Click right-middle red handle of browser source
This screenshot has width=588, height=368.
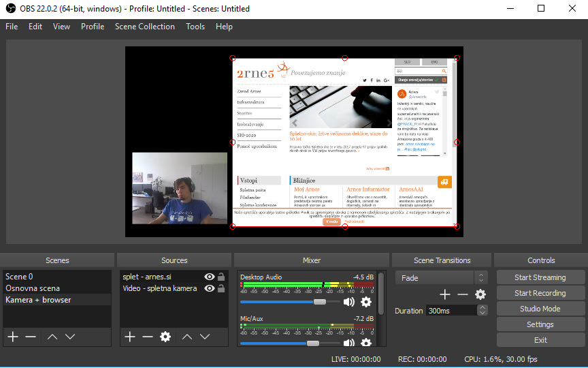(457, 142)
